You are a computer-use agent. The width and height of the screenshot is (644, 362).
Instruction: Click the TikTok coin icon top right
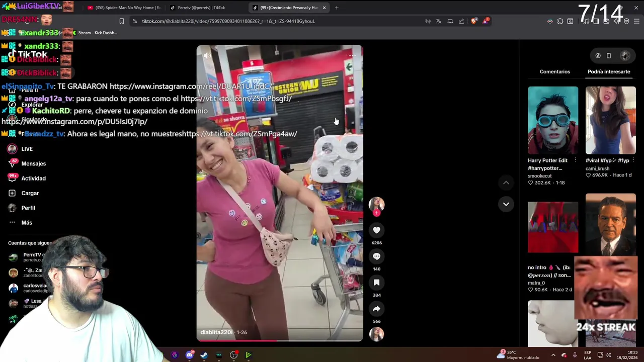598,56
